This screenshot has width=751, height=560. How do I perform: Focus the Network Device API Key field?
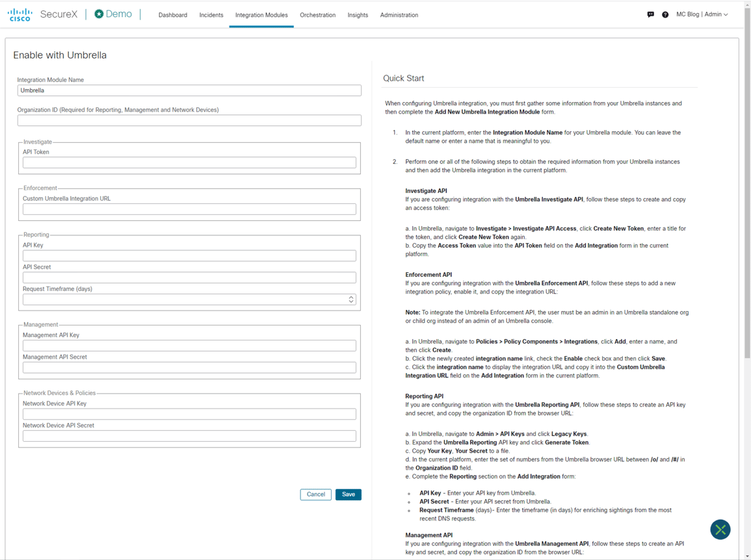[x=189, y=414]
